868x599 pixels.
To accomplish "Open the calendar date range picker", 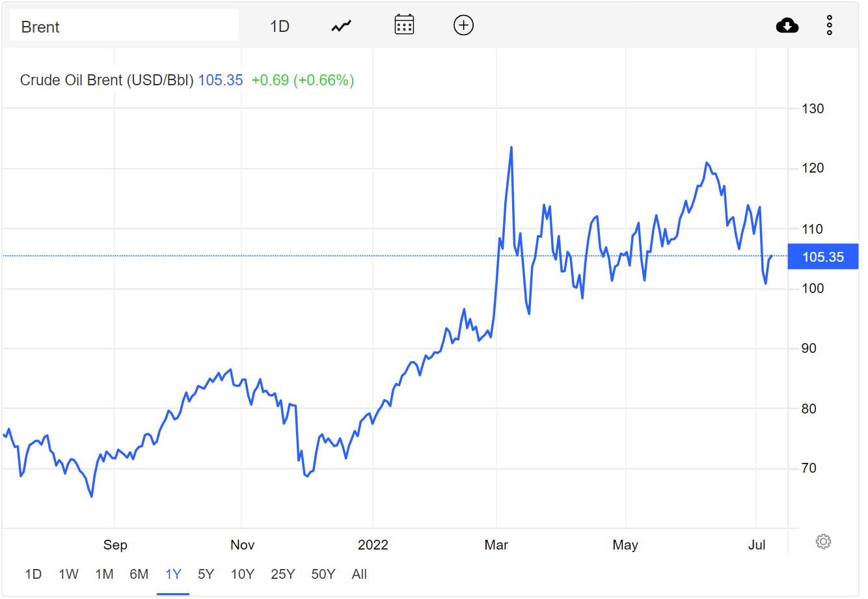I will [x=404, y=25].
